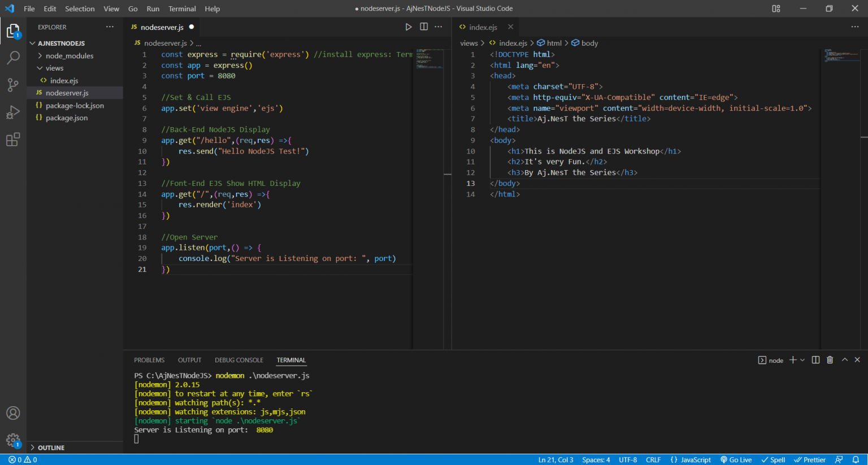Click the CRLF line ending indicator
Image resolution: width=868 pixels, height=465 pixels.
click(653, 460)
